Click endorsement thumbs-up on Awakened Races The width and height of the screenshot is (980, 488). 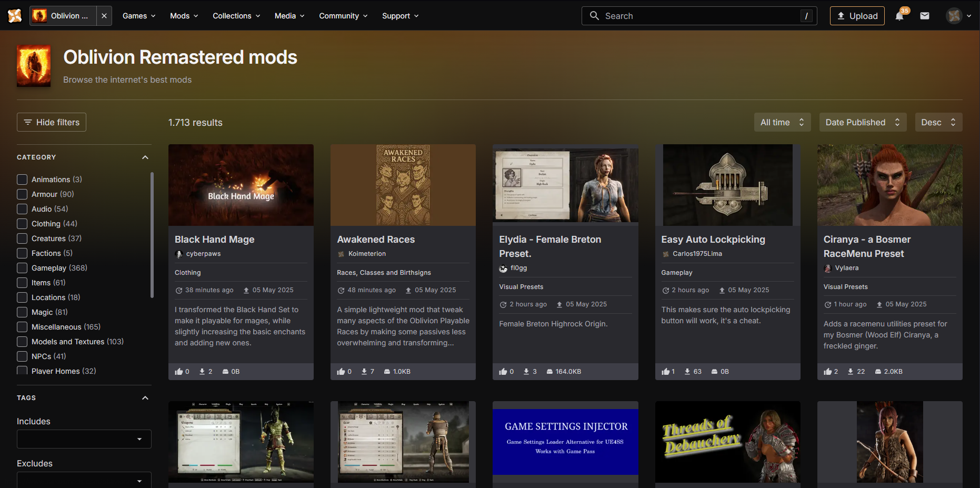coord(341,372)
